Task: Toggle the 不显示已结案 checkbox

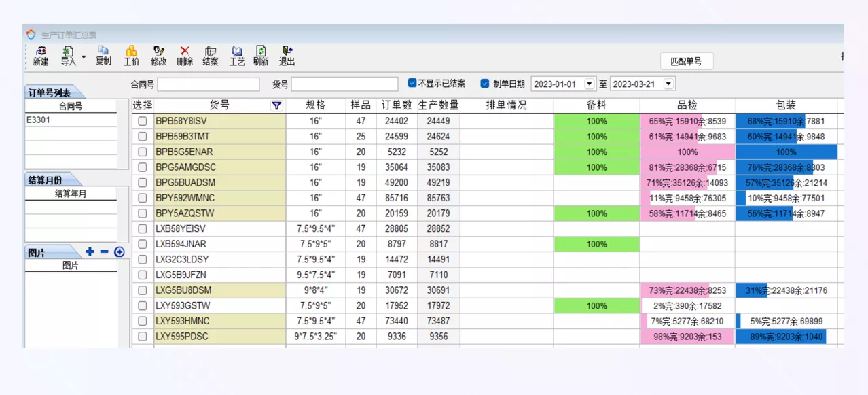Action: (412, 83)
